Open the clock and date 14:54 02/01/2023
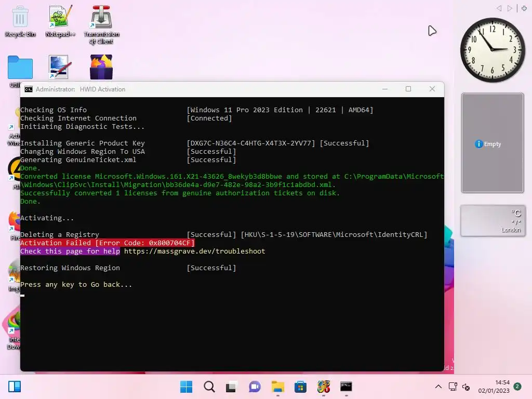The width and height of the screenshot is (532, 399). pyautogui.click(x=494, y=387)
